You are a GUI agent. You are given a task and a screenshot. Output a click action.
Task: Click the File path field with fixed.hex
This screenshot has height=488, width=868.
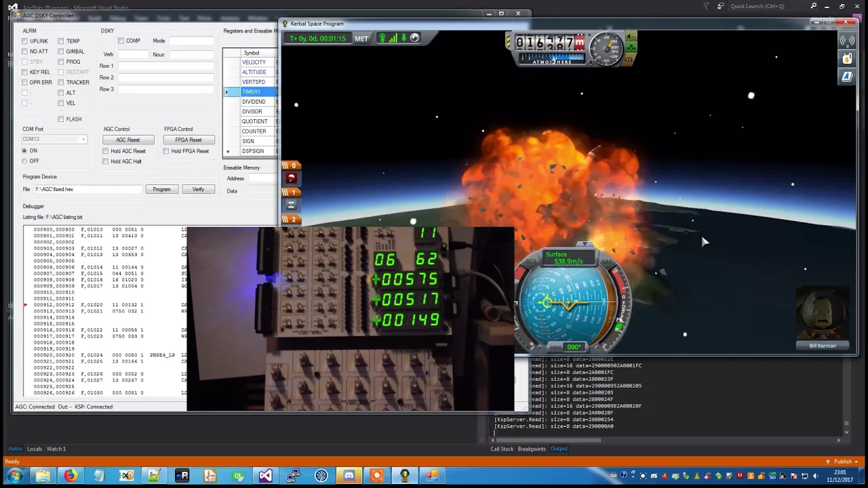pos(88,189)
